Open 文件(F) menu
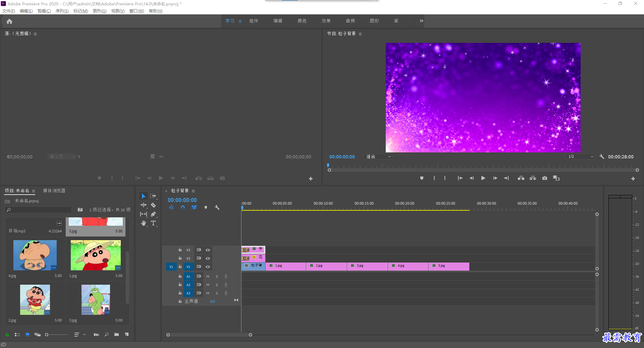The width and height of the screenshot is (644, 348). point(8,11)
